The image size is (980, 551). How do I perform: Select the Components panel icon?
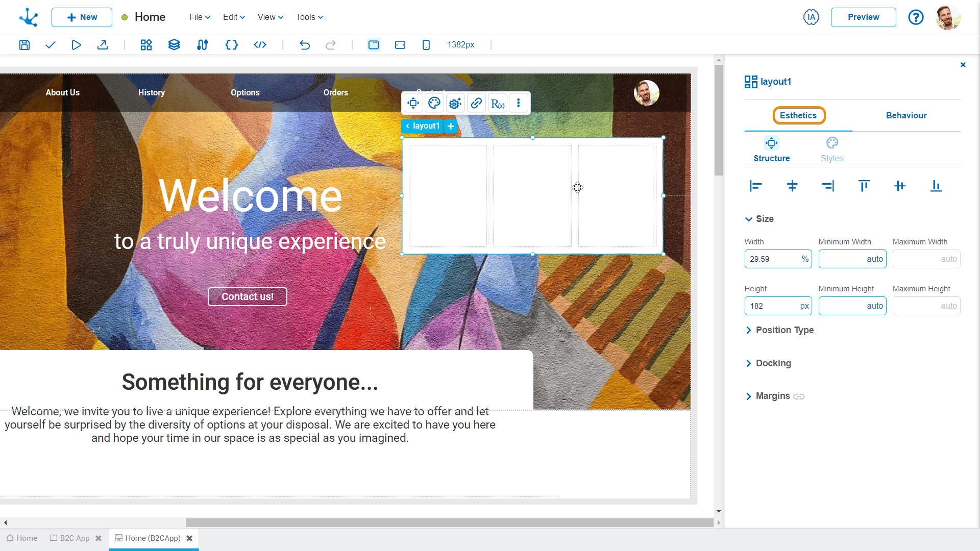[x=145, y=45]
